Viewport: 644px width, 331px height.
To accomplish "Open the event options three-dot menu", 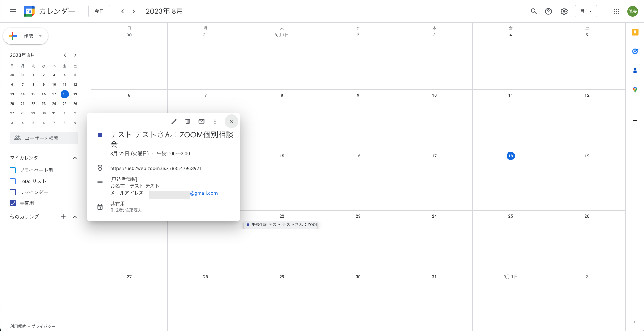I will point(215,121).
